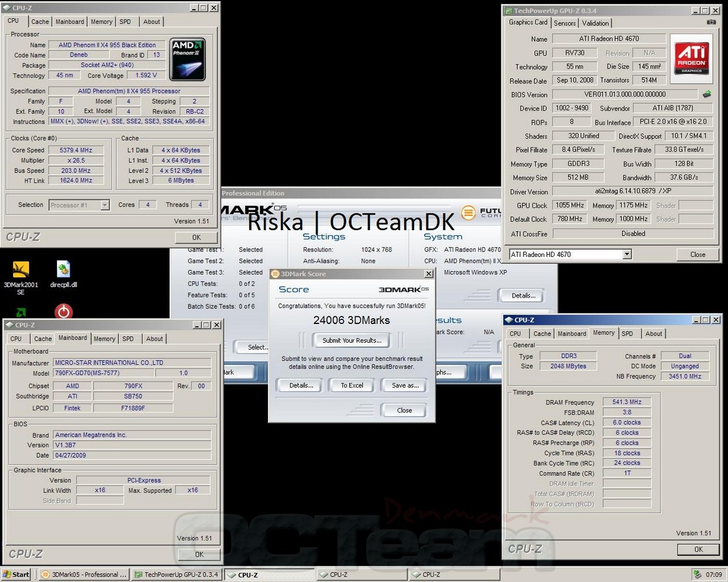
Task: Open the About tab in Phenom CPU-Z window
Action: click(151, 22)
